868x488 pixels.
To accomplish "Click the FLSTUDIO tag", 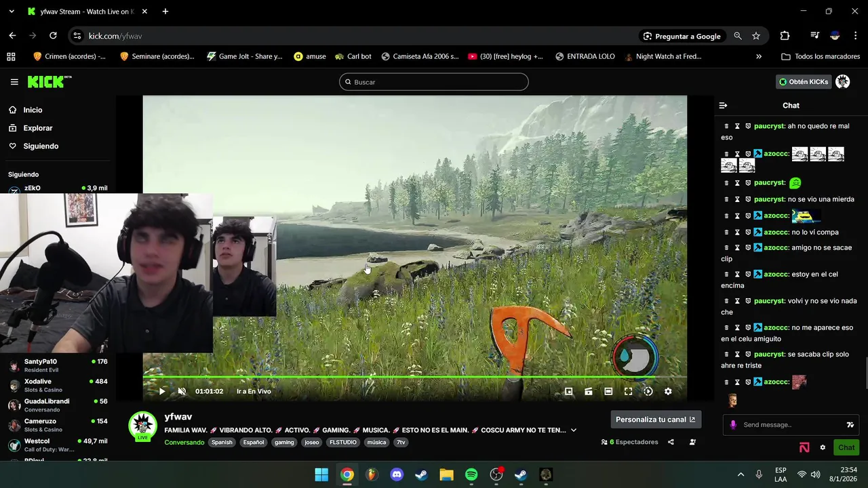I will coord(342,443).
